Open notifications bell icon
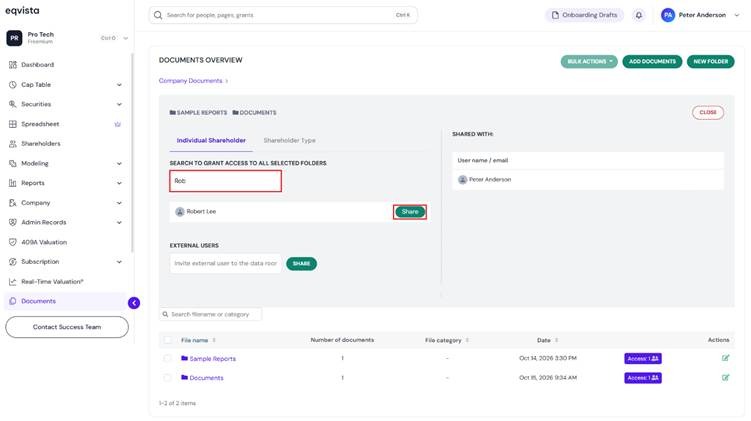 [x=638, y=15]
